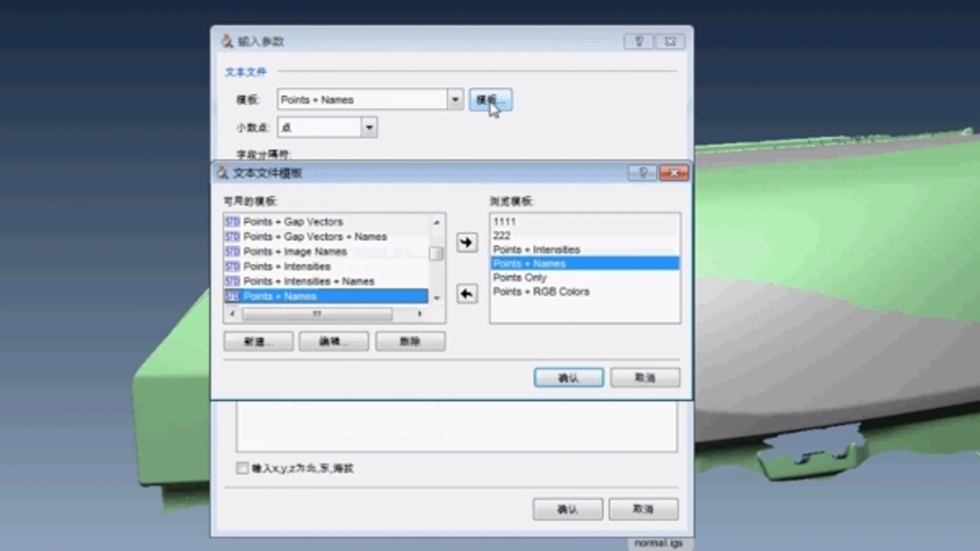Click the available list scroll-up arrow
Viewport: 980px width, 551px height.
[x=436, y=222]
